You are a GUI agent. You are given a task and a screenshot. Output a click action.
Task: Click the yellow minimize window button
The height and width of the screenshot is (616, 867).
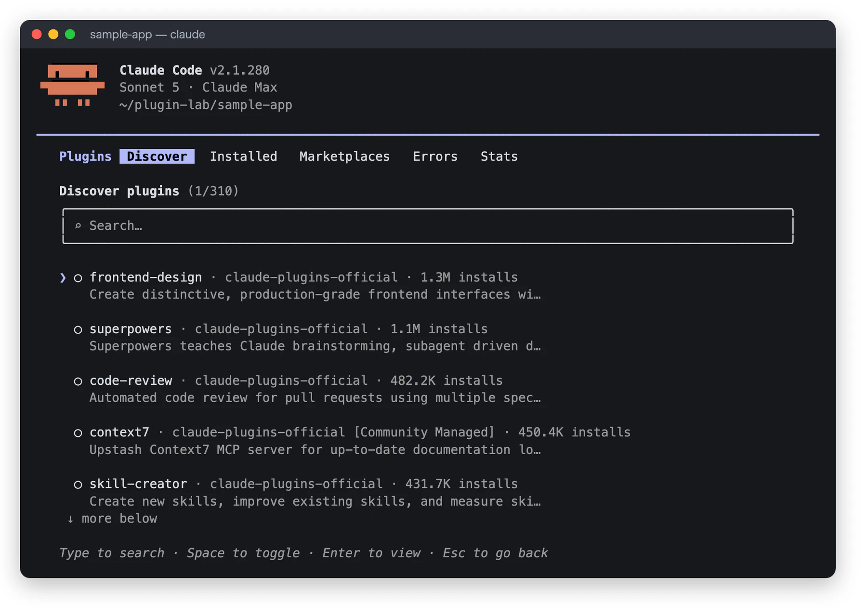pos(53,34)
